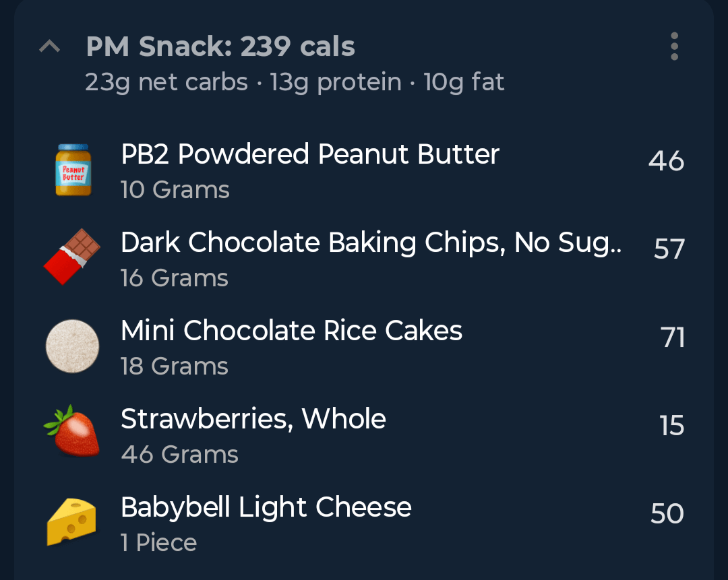Image resolution: width=728 pixels, height=580 pixels.
Task: Open Babybell Light Cheese entry
Action: click(266, 507)
